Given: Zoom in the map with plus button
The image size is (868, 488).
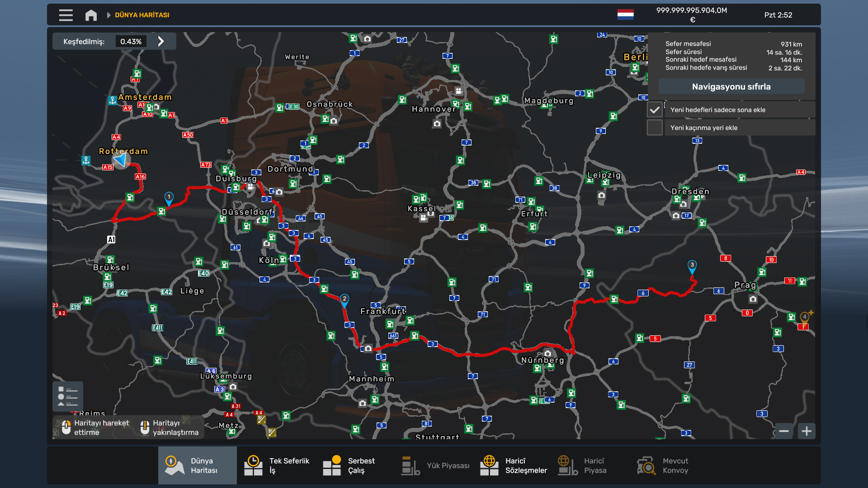Looking at the screenshot, I should [x=807, y=431].
